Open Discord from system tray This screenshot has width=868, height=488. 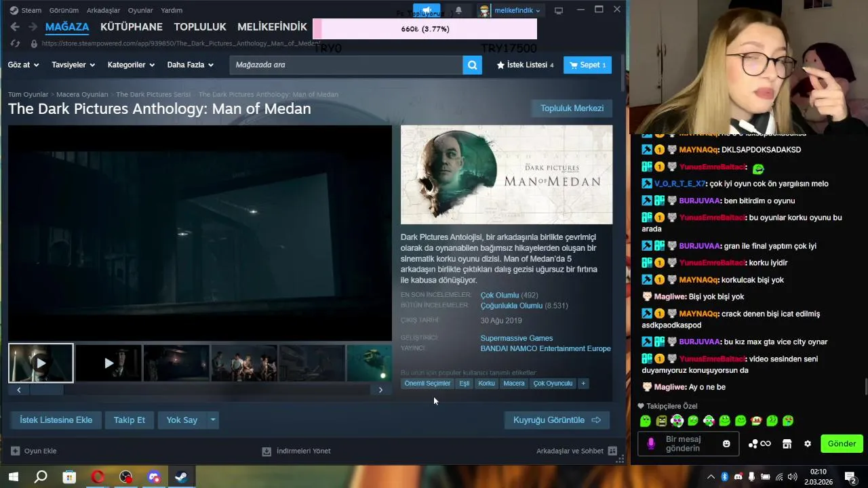click(738, 477)
